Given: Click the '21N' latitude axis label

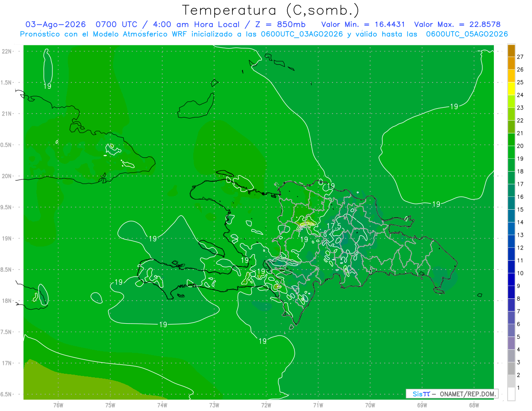Looking at the screenshot, I should click(7, 114).
